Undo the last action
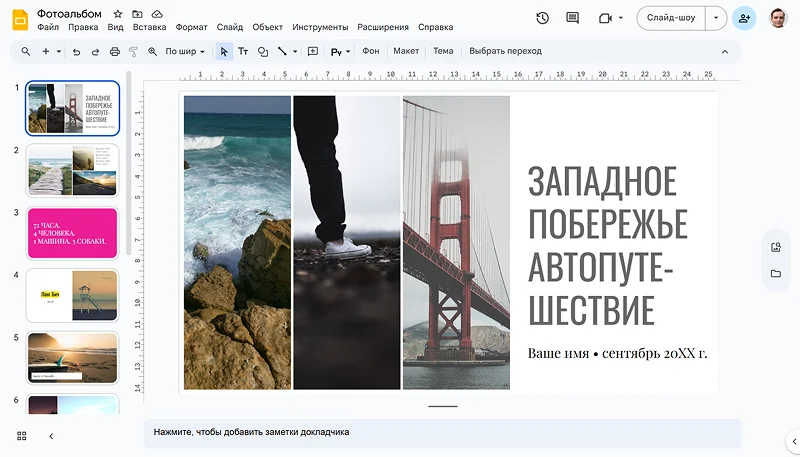Image resolution: width=800 pixels, height=457 pixels. pos(77,52)
